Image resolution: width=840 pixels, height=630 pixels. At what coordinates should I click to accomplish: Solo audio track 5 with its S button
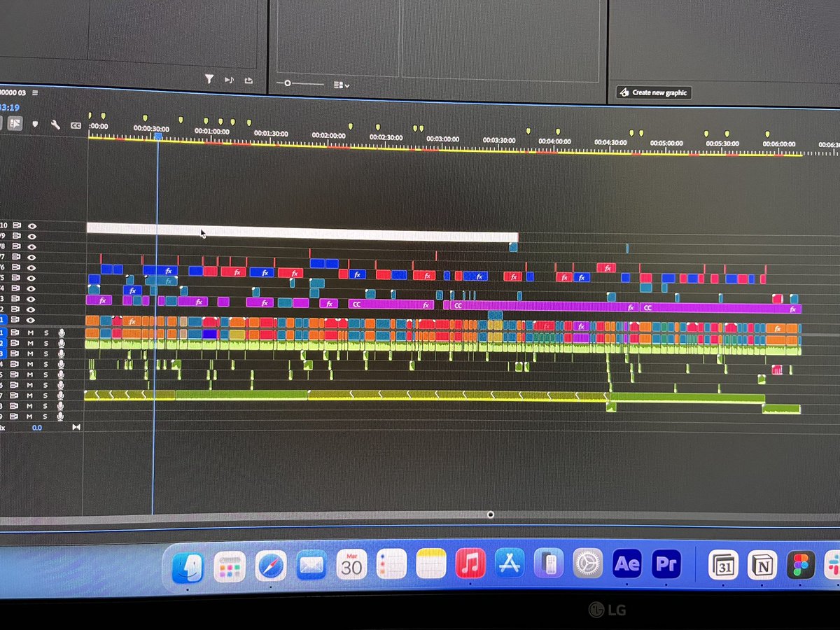point(45,374)
